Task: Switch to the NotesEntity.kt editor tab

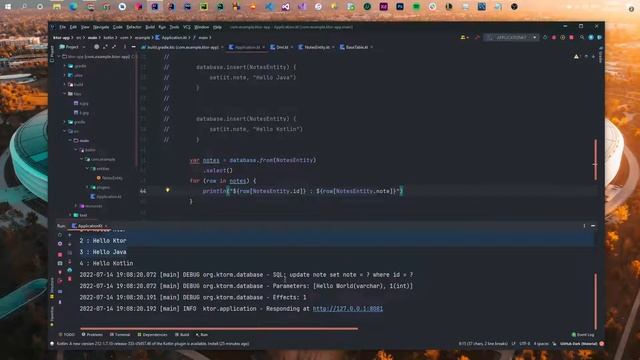Action: [317, 47]
